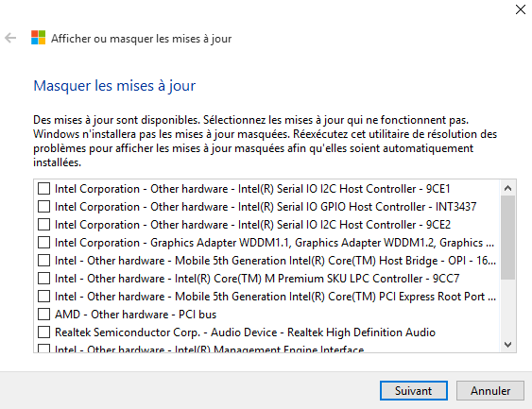Click the heading 'Masquer les mises à jour'
532x409 pixels.
pos(114,85)
